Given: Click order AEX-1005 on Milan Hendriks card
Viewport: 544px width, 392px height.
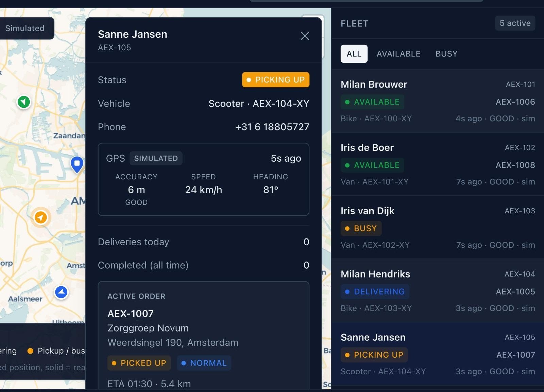Looking at the screenshot, I should tap(515, 291).
